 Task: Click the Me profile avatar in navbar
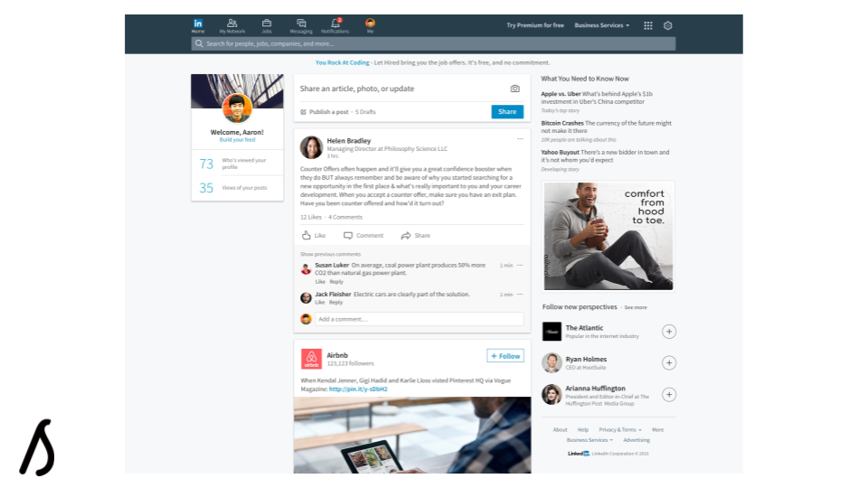[x=371, y=23]
